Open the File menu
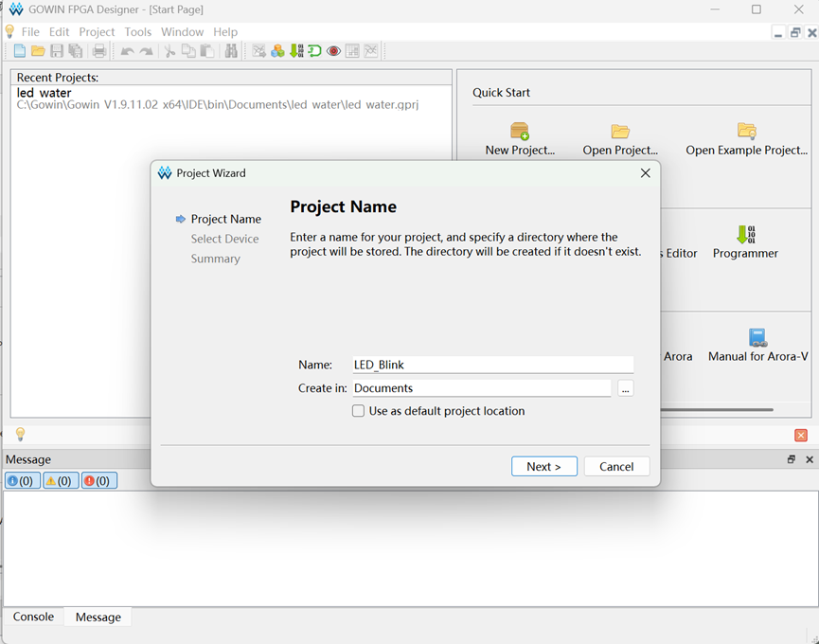 [x=30, y=32]
